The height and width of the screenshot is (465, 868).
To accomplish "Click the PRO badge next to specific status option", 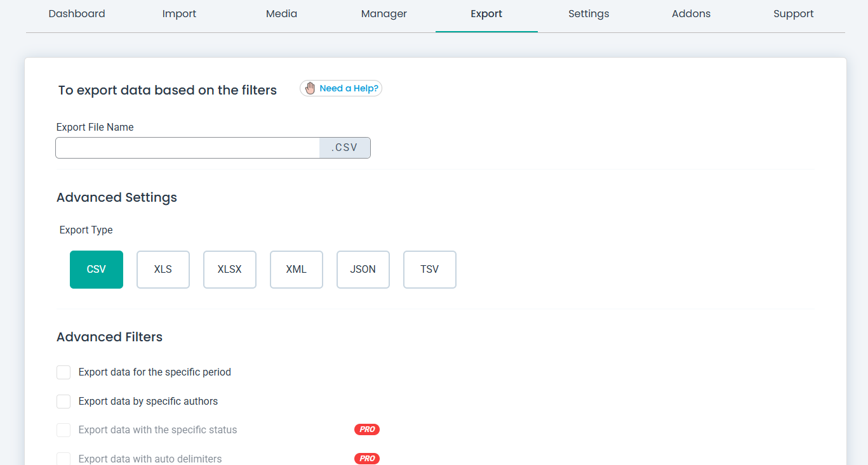I will 366,429.
